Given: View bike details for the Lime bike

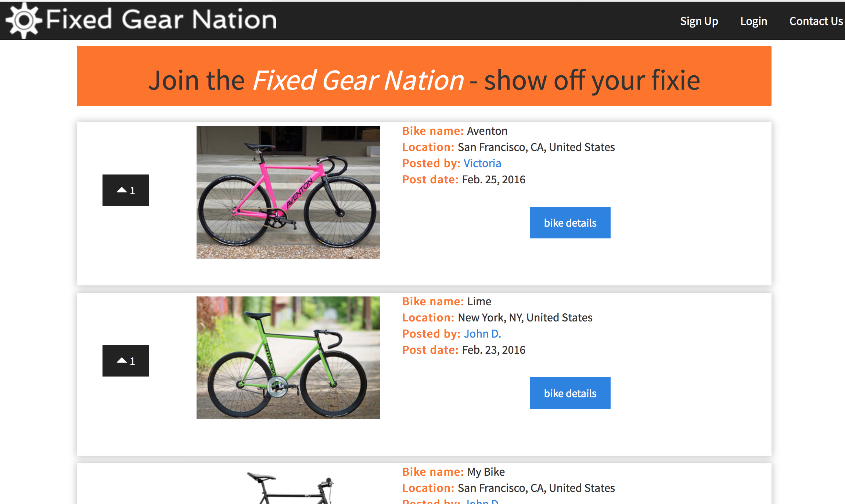Looking at the screenshot, I should 570,393.
